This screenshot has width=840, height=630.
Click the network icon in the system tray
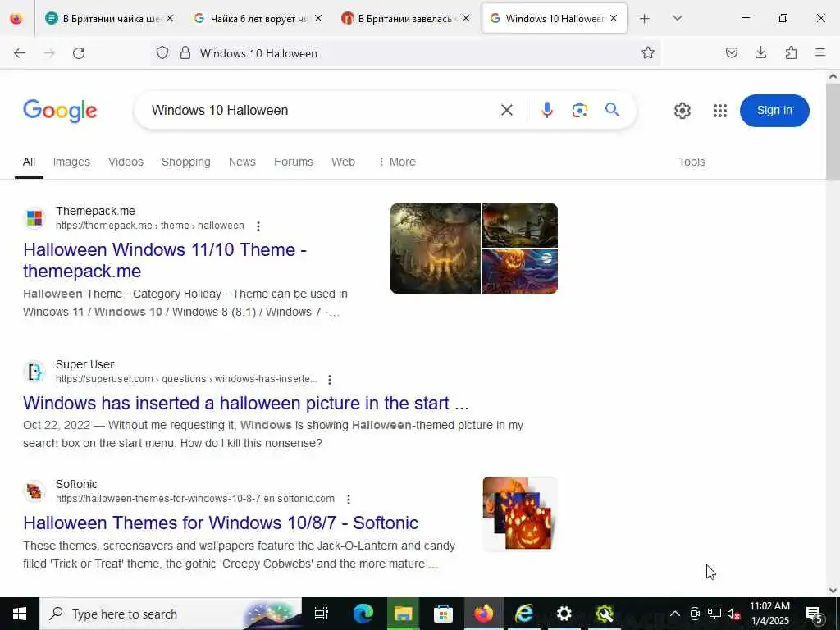(714, 614)
